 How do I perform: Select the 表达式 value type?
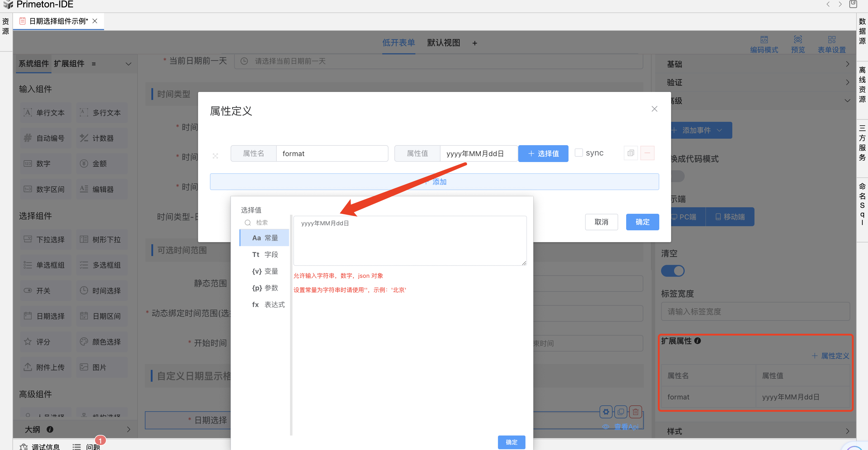(268, 305)
